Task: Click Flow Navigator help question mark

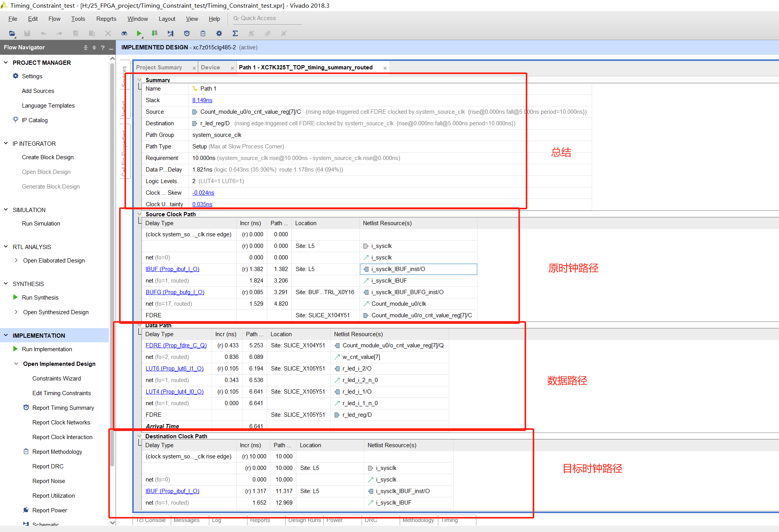Action: coord(103,47)
